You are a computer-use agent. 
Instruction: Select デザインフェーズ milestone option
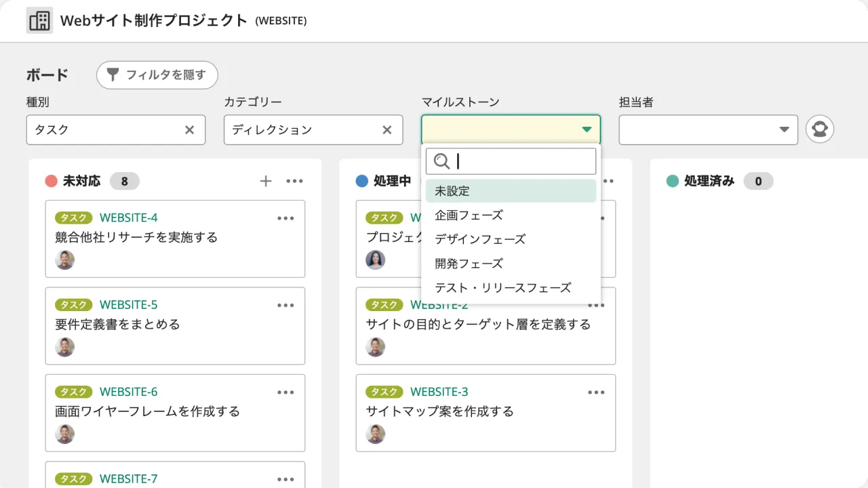[511, 239]
